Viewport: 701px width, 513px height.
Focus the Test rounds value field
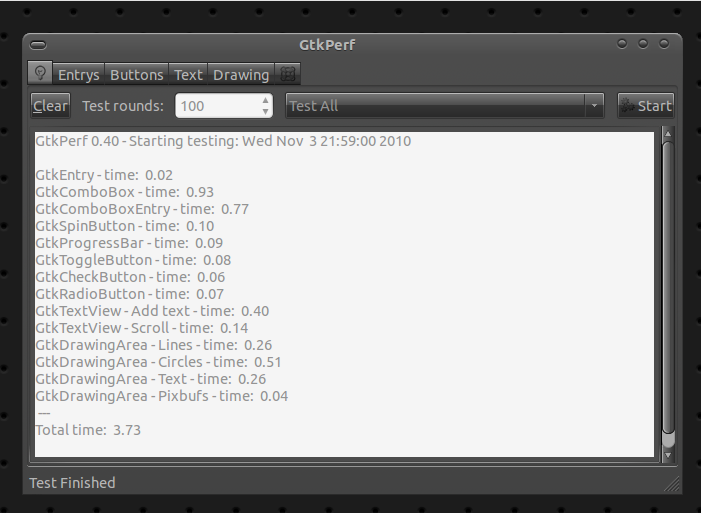coord(218,106)
